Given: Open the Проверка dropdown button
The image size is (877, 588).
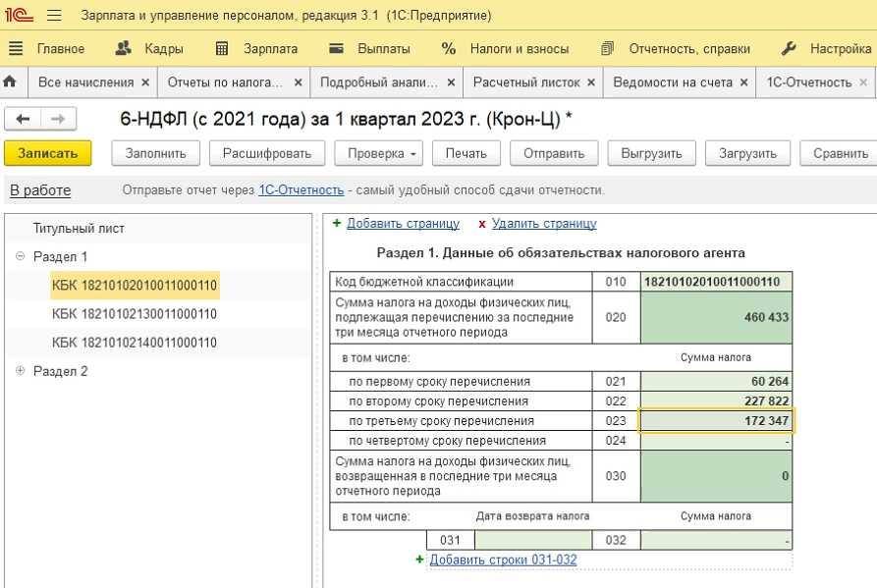Looking at the screenshot, I should 378,153.
